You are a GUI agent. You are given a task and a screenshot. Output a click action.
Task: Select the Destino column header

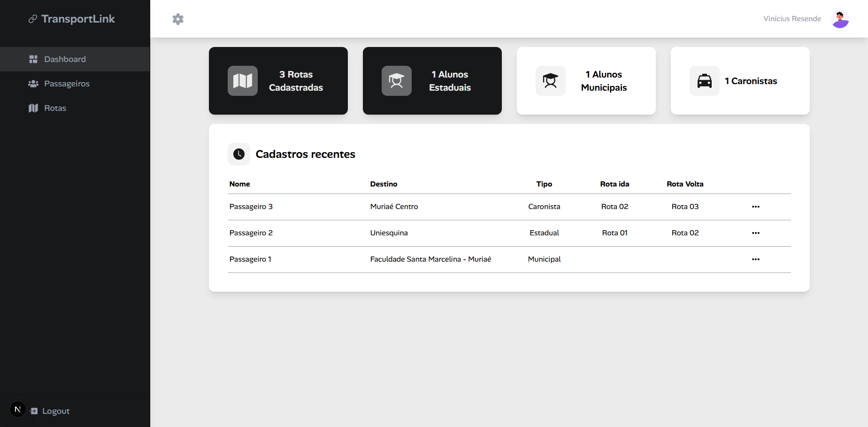pyautogui.click(x=384, y=184)
